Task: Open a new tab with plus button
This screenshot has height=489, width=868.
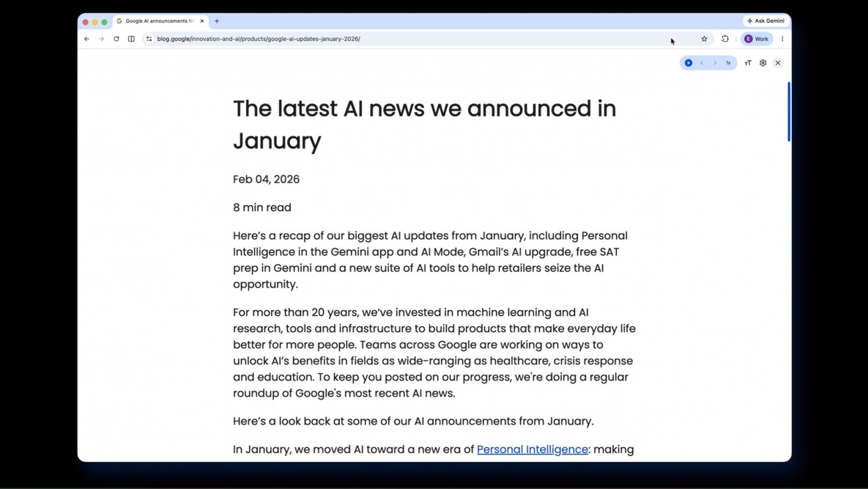Action: (x=217, y=21)
